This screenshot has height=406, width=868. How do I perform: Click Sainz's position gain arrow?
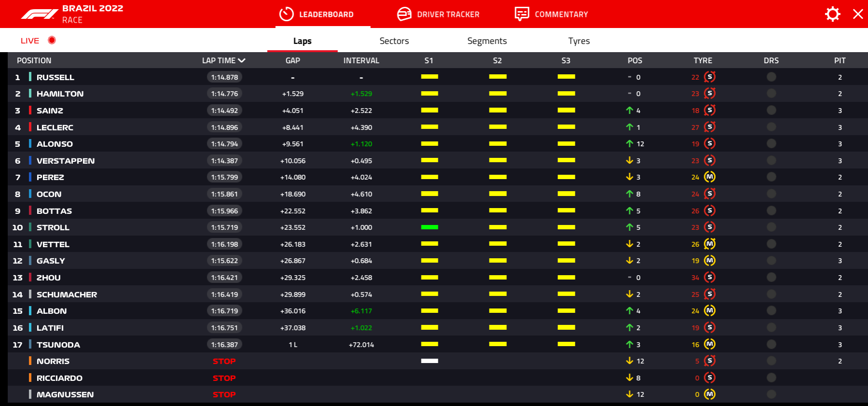click(629, 110)
